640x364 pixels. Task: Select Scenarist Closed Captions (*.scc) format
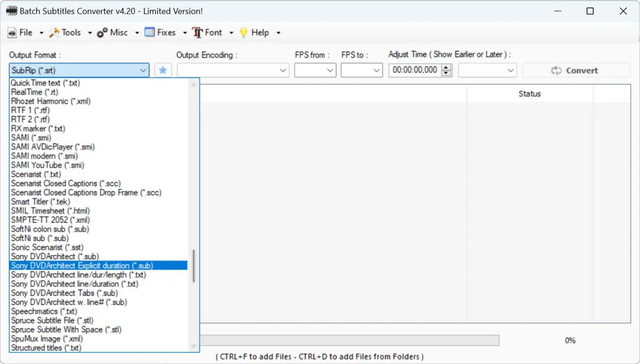98,183
